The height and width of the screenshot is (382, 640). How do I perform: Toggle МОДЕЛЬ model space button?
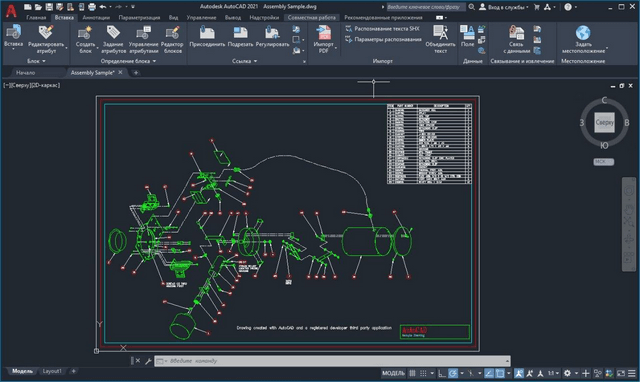pos(393,373)
